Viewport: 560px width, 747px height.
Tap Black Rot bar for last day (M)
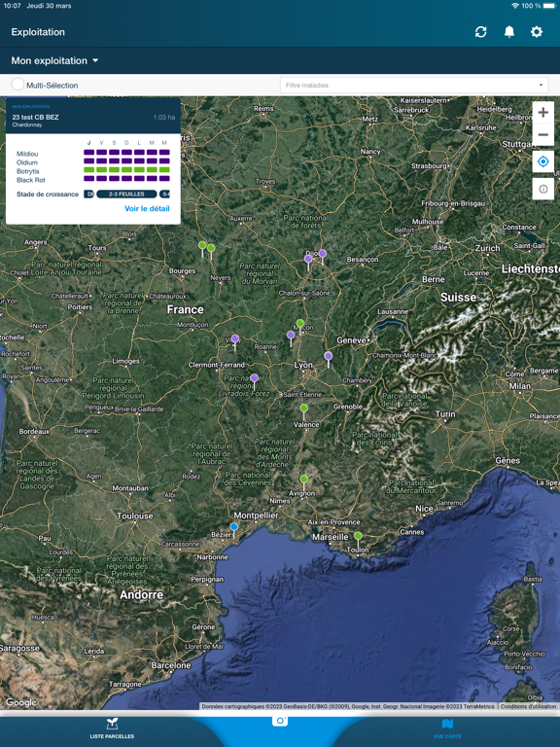(164, 179)
